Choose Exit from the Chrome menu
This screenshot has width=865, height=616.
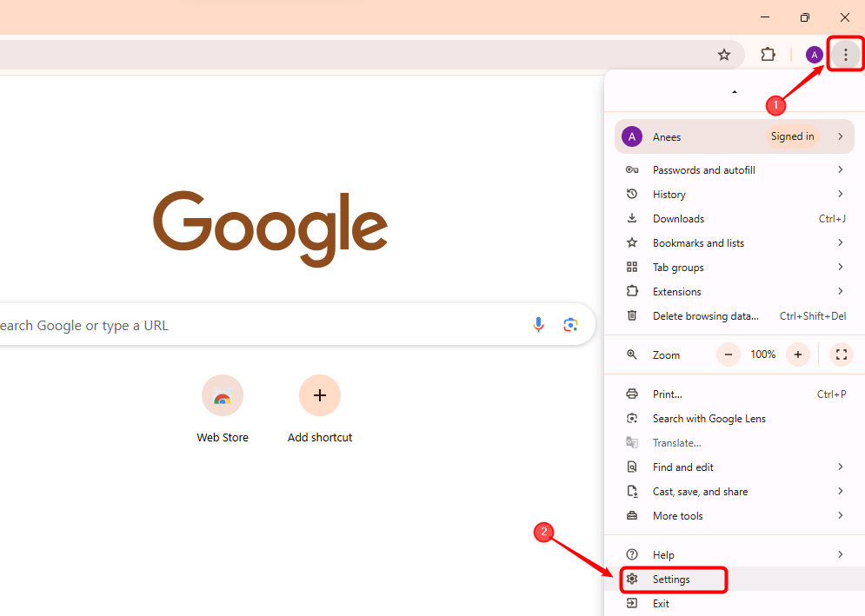pos(735,603)
